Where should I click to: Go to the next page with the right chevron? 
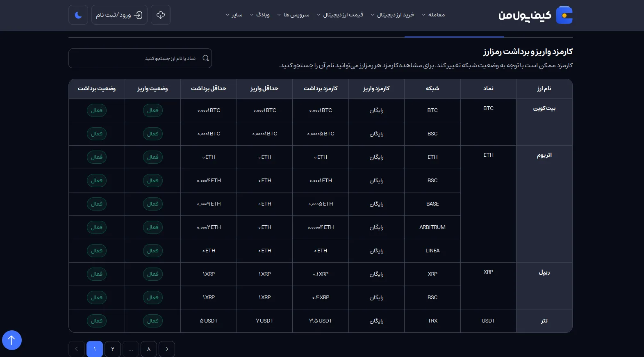pyautogui.click(x=167, y=349)
